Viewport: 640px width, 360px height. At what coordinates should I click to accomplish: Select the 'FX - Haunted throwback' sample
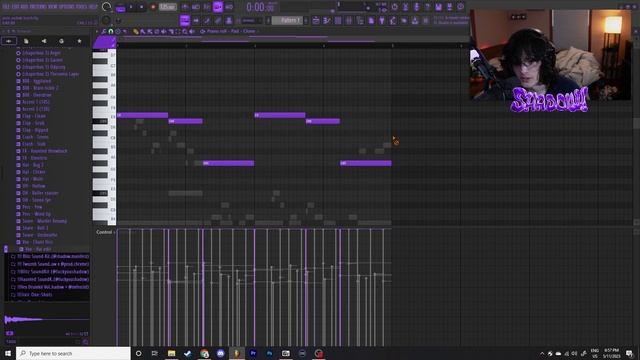point(44,151)
